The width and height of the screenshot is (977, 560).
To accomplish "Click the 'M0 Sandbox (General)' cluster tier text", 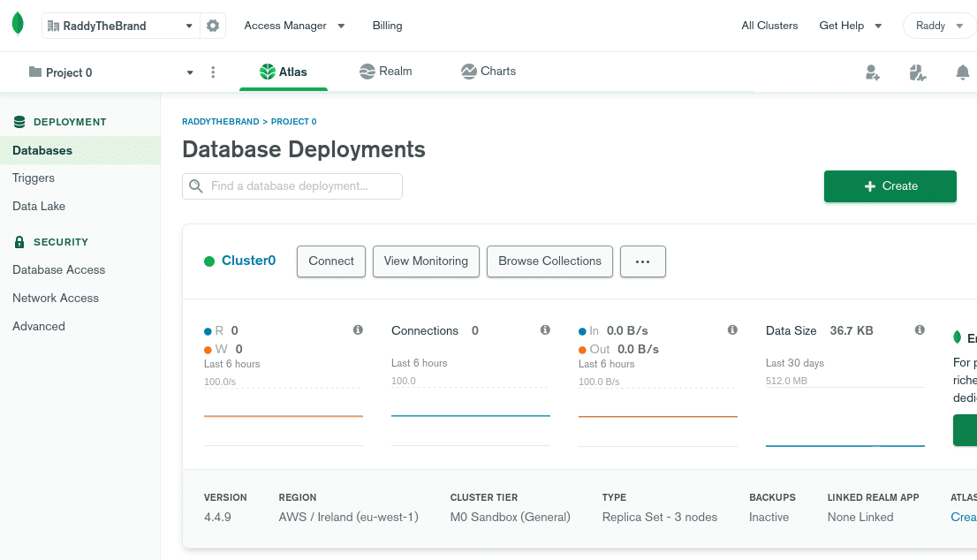I will 511,517.
